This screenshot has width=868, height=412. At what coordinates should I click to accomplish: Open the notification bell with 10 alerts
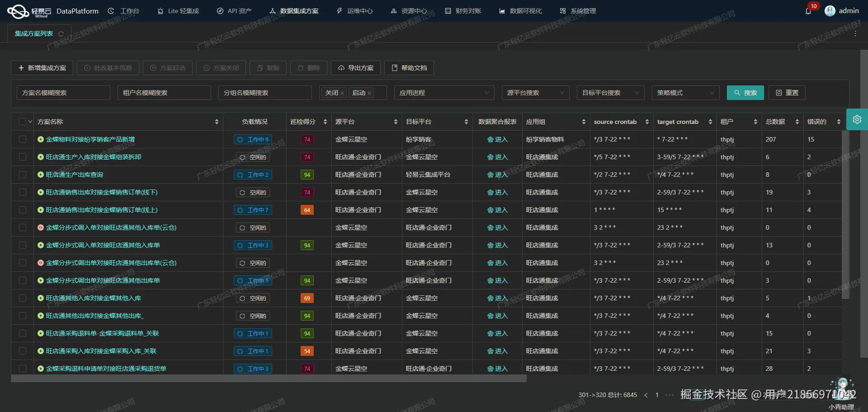pyautogui.click(x=807, y=10)
